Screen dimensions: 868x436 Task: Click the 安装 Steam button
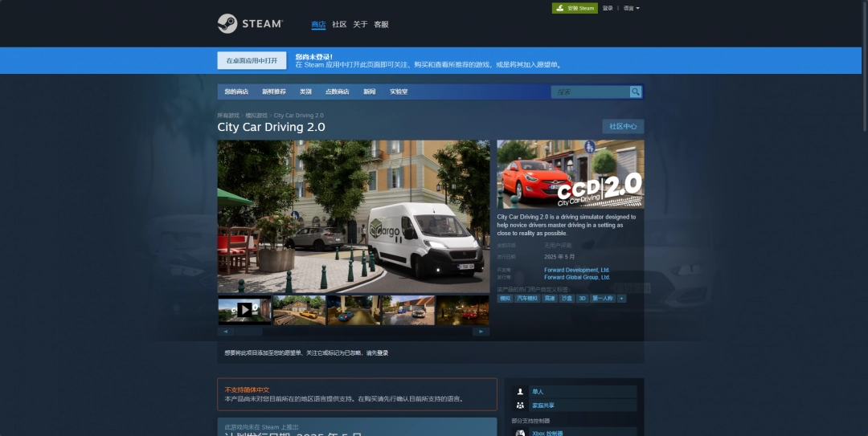coord(575,8)
